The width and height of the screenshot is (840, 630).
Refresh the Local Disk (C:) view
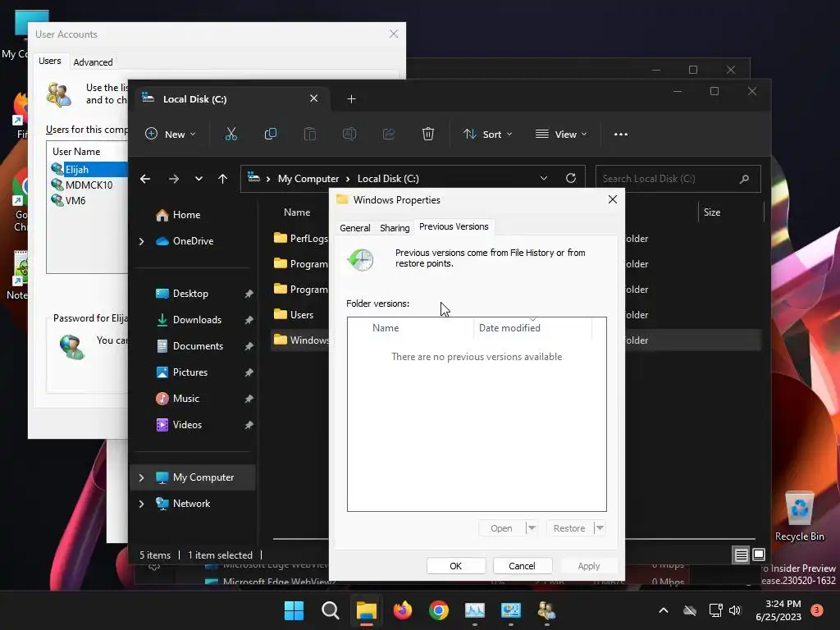(x=571, y=178)
